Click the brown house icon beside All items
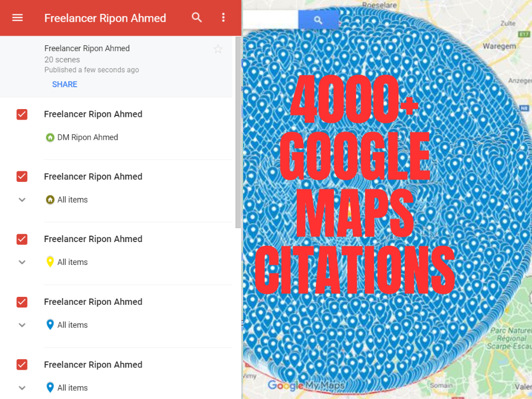 (x=50, y=200)
